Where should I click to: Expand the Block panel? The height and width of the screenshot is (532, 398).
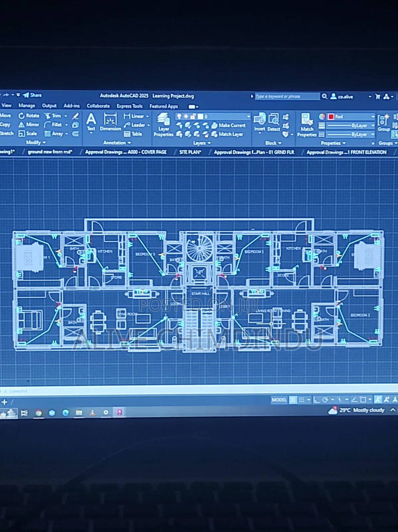pos(273,143)
